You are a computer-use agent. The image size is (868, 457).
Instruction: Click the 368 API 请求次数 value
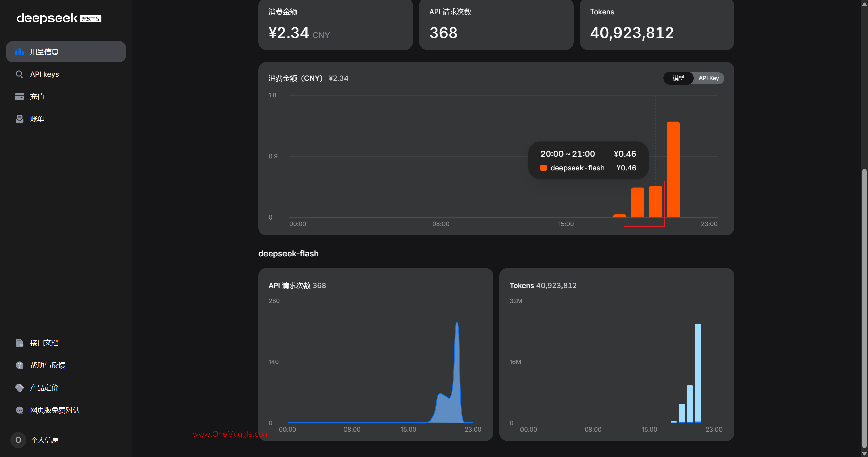(443, 33)
